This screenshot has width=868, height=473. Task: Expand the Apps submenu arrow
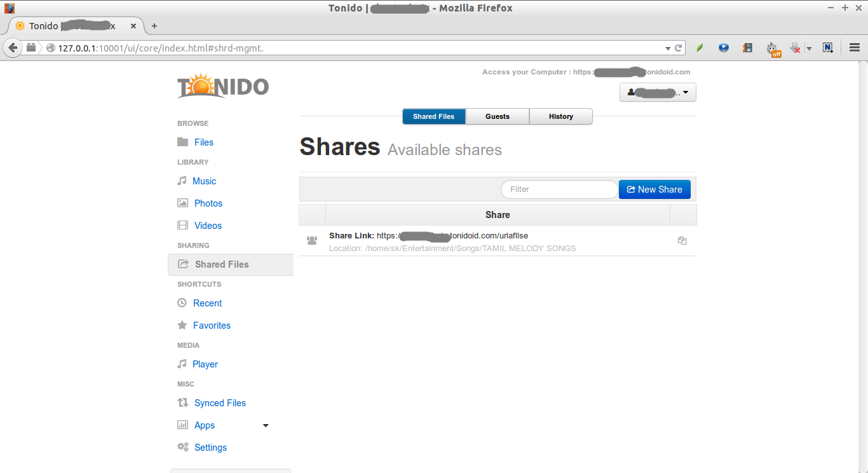tap(266, 425)
